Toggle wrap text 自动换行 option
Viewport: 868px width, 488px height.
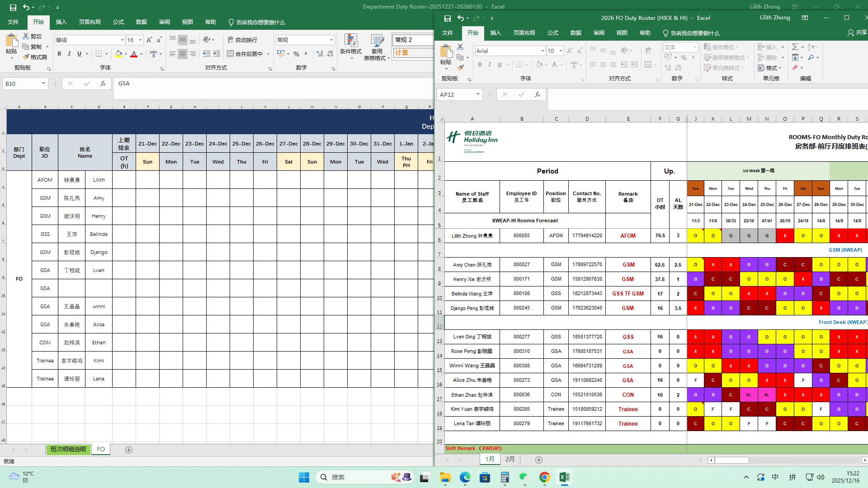point(242,40)
